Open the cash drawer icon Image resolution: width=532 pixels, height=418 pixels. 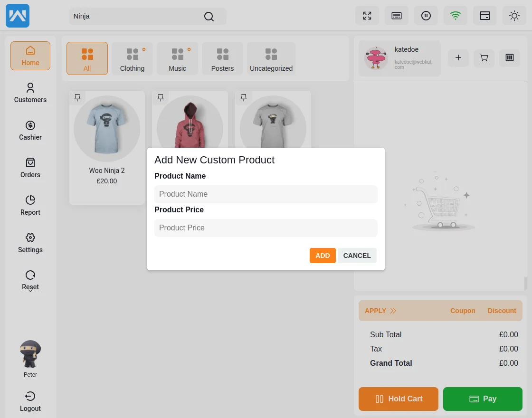[x=485, y=16]
